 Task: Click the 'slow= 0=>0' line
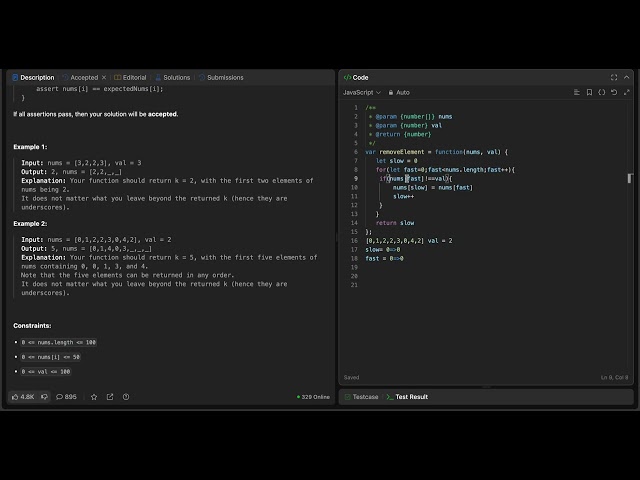tap(383, 249)
